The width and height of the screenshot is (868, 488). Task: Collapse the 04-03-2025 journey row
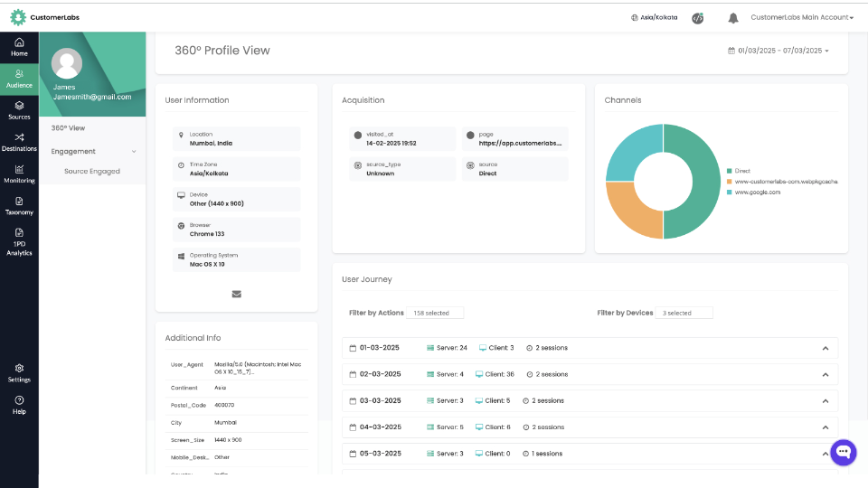coord(826,427)
